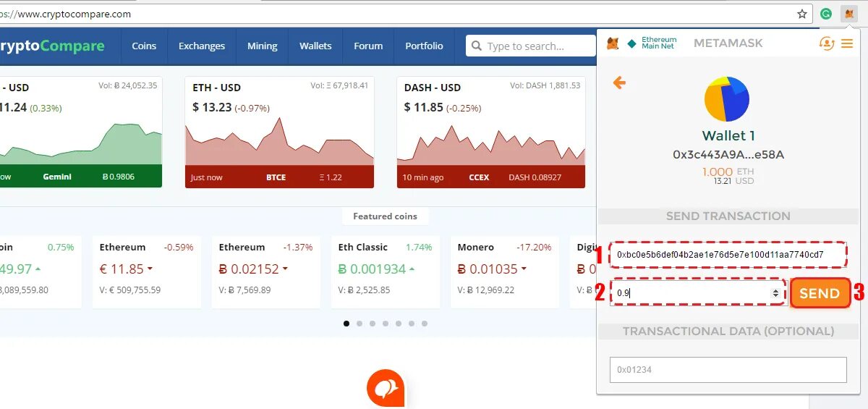Open the MetaMask hamburger menu
This screenshot has width=868, height=409.
tap(847, 43)
